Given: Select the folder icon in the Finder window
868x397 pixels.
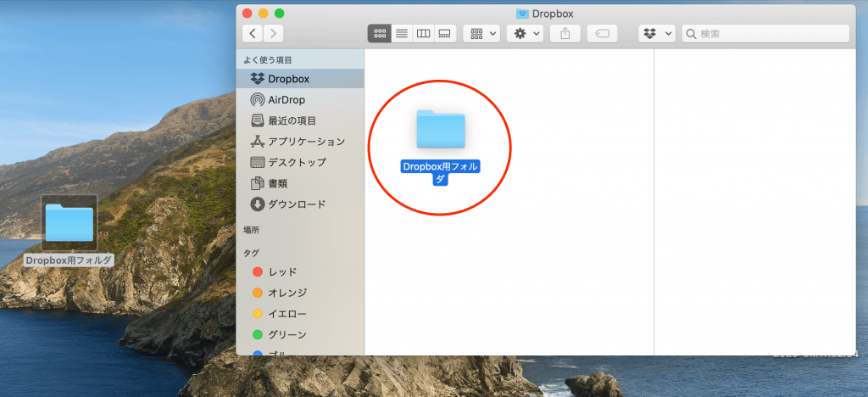Looking at the screenshot, I should point(441,129).
